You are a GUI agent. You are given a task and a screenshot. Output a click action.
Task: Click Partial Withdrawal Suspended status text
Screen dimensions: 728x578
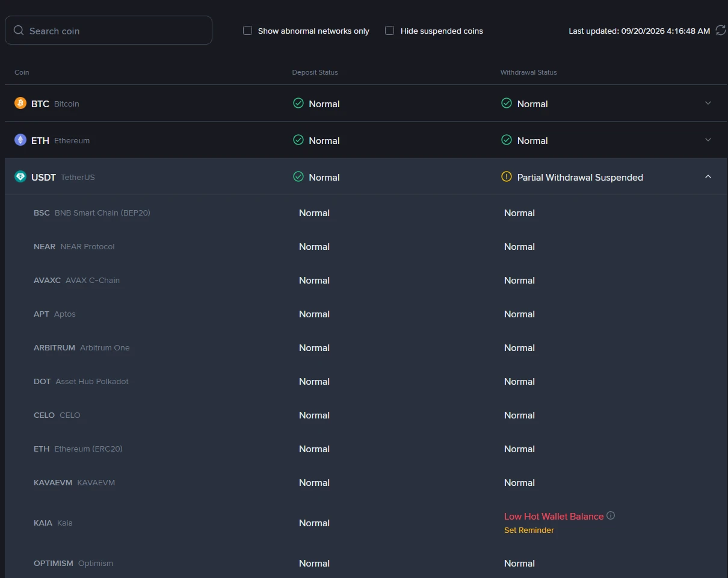(x=580, y=177)
